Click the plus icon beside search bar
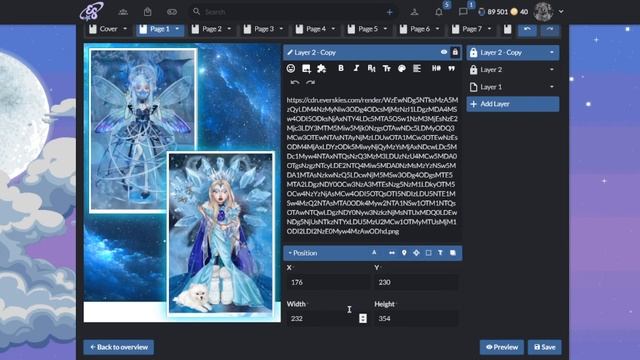640x360 pixels. tap(389, 12)
